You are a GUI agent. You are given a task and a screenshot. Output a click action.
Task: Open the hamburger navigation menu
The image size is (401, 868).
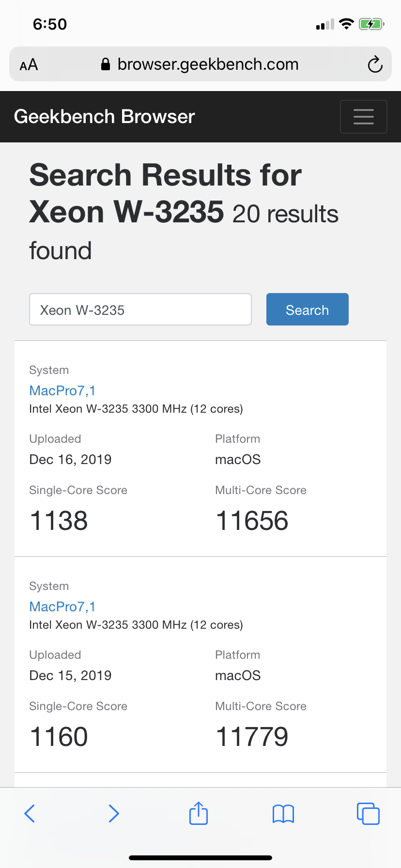tap(363, 117)
